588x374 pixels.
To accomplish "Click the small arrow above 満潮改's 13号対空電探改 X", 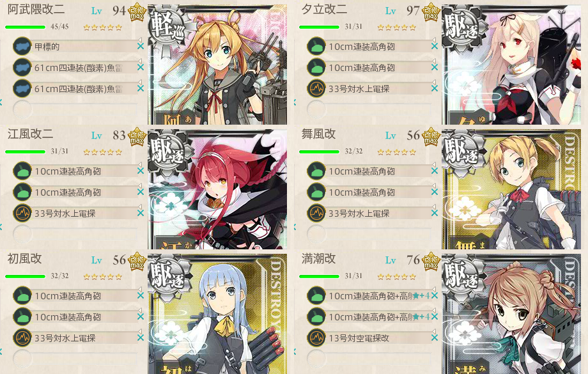I will click(x=434, y=331).
